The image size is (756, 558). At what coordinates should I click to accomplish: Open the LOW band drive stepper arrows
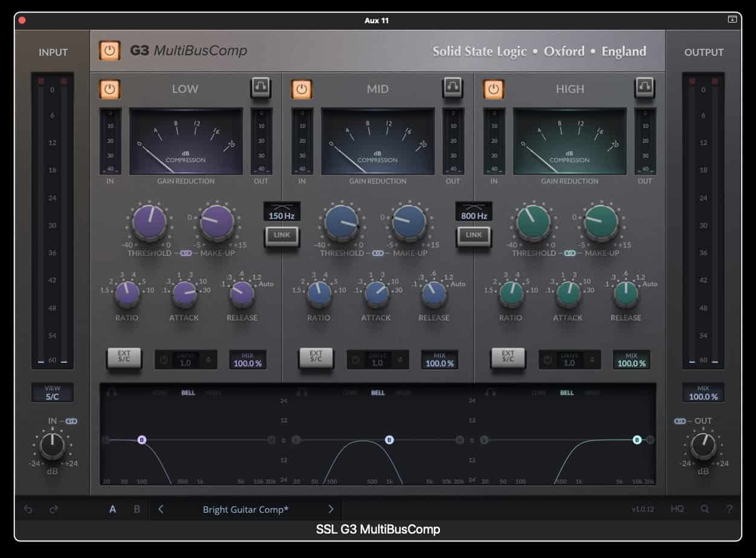pyautogui.click(x=208, y=360)
